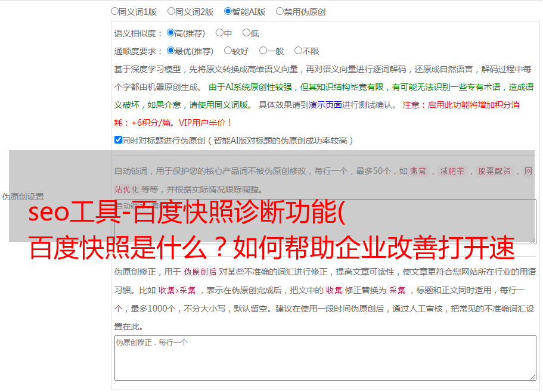Choose 最优(推荐) for 通顺度要求
This screenshot has height=392, width=543.
170,51
